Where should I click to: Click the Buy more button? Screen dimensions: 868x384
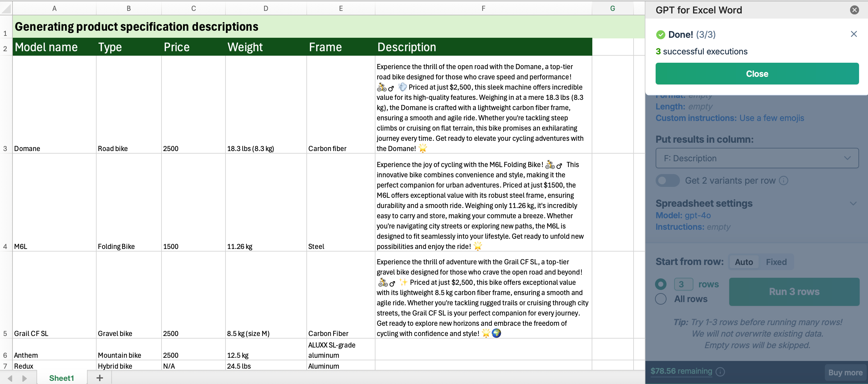click(x=845, y=372)
